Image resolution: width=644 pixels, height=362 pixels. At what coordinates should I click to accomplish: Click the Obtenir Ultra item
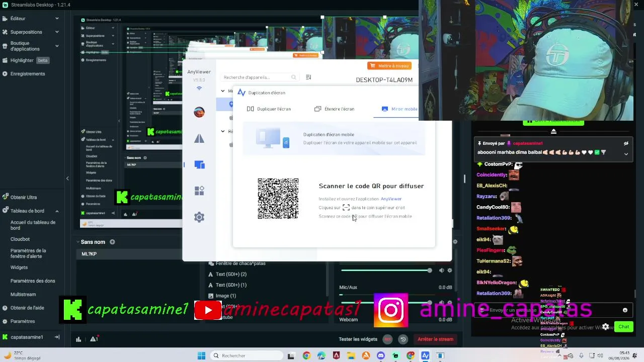24,198
